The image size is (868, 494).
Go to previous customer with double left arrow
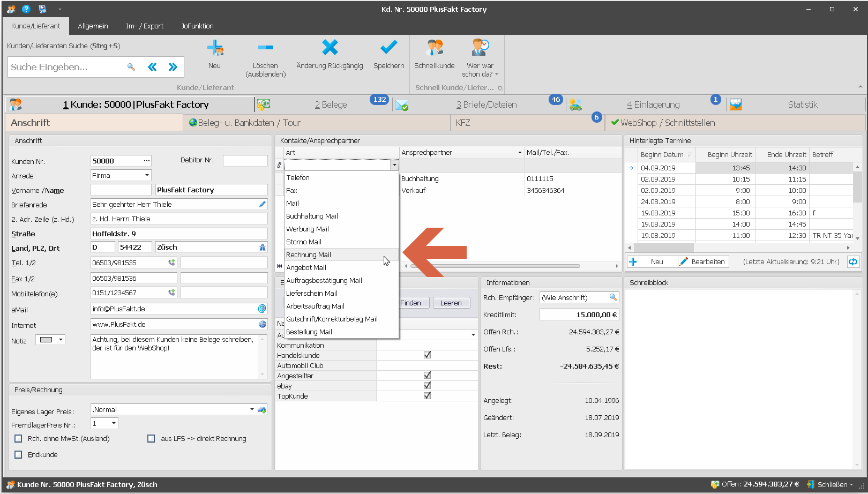153,67
